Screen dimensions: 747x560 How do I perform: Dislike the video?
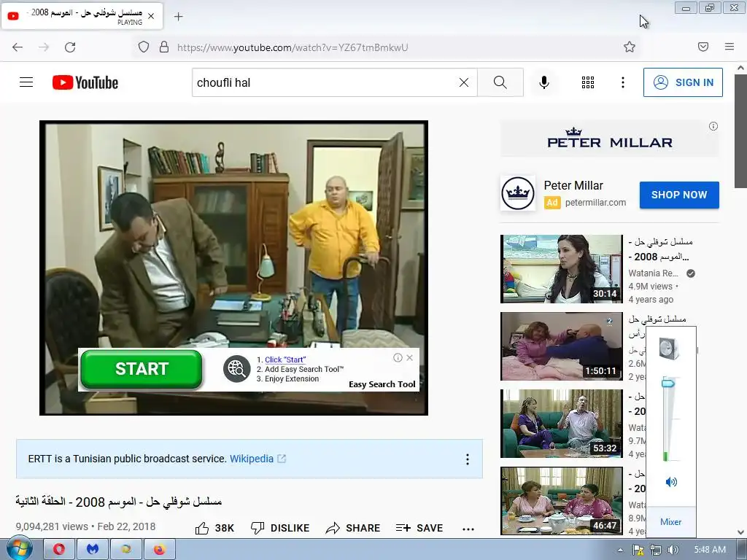(280, 528)
